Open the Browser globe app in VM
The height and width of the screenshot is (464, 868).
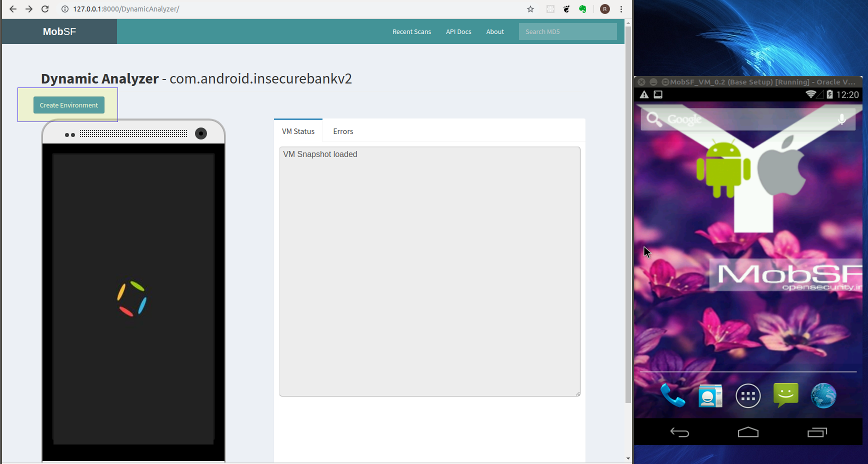point(823,395)
